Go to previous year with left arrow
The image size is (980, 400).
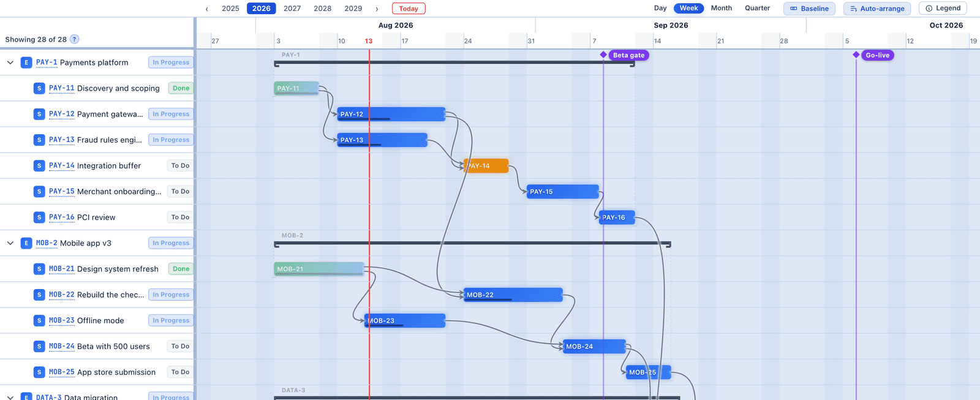tap(207, 9)
